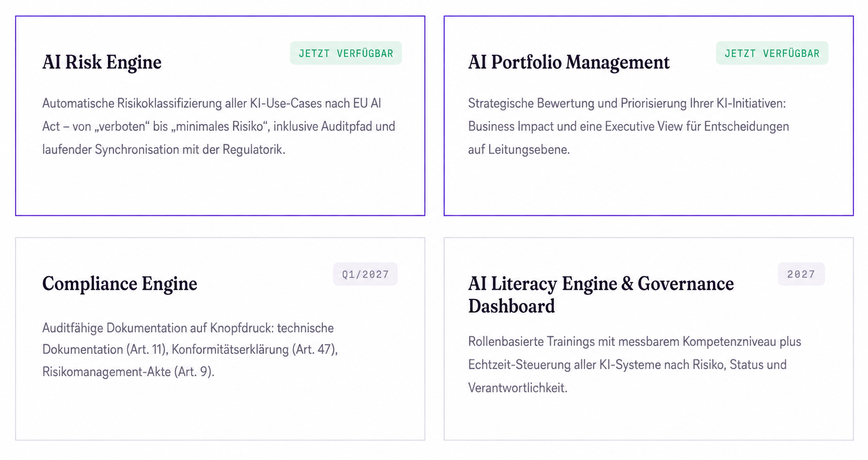
Task: Click the word 'Dashboard' in the card title
Action: [x=511, y=306]
